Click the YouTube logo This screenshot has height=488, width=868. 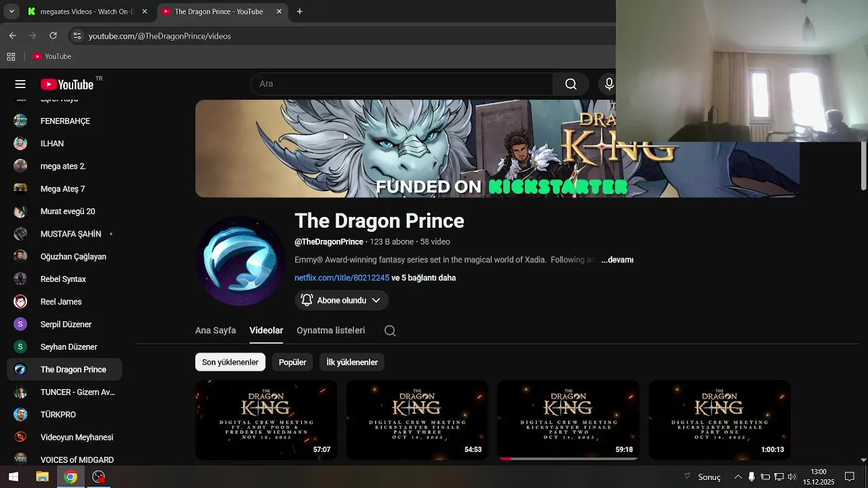point(67,84)
